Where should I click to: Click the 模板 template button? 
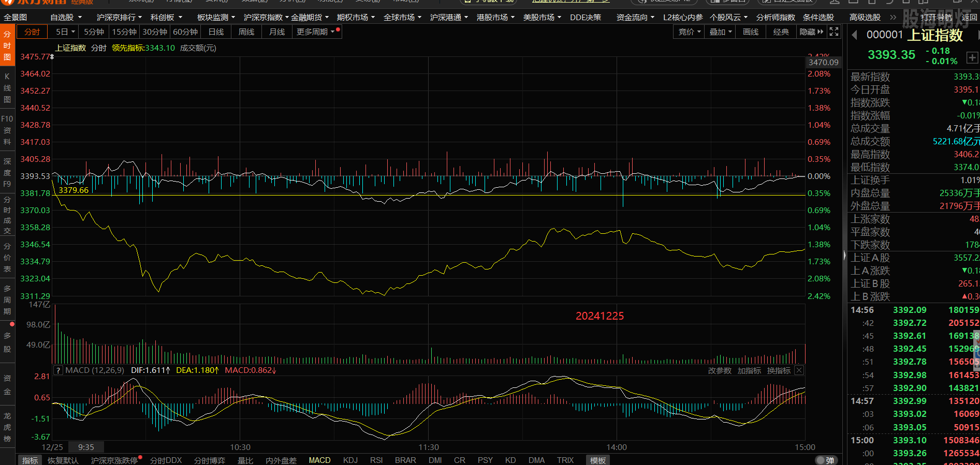(x=598, y=460)
